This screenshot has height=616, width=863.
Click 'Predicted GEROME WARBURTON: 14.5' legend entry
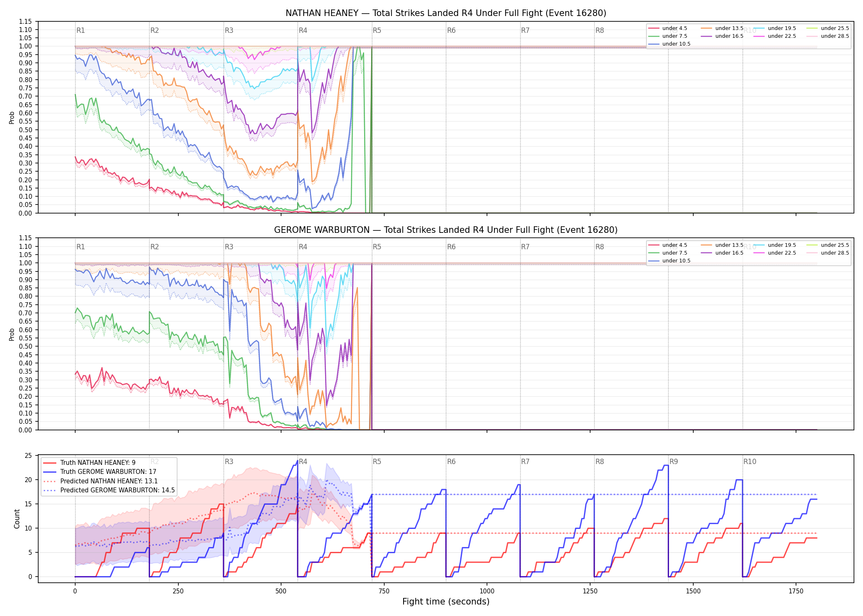[x=109, y=490]
